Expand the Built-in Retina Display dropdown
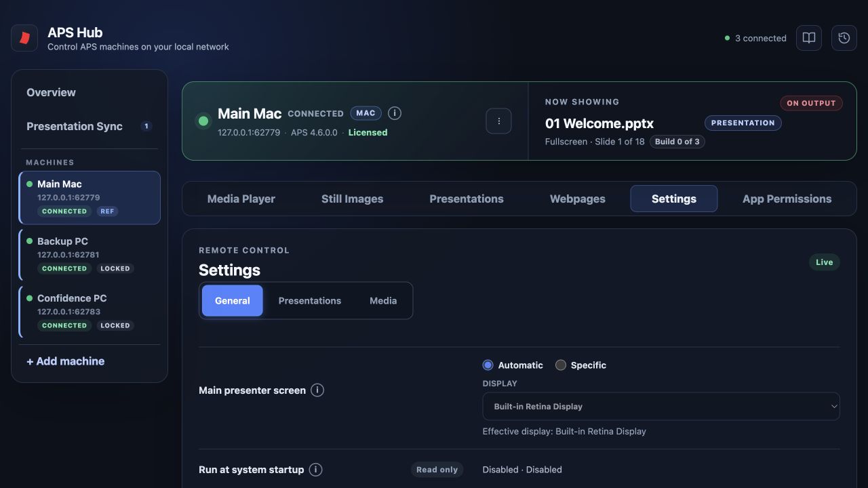Image resolution: width=868 pixels, height=488 pixels. (661, 407)
